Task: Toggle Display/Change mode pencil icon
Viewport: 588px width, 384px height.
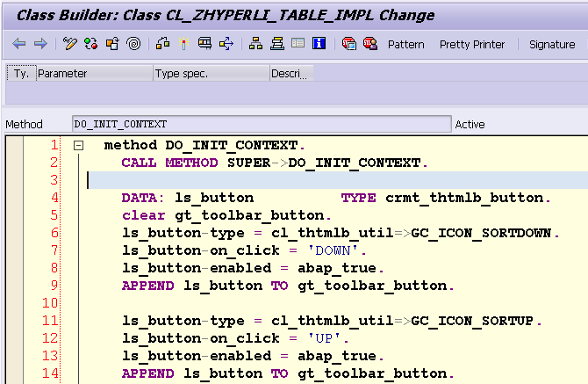Action: click(x=69, y=44)
